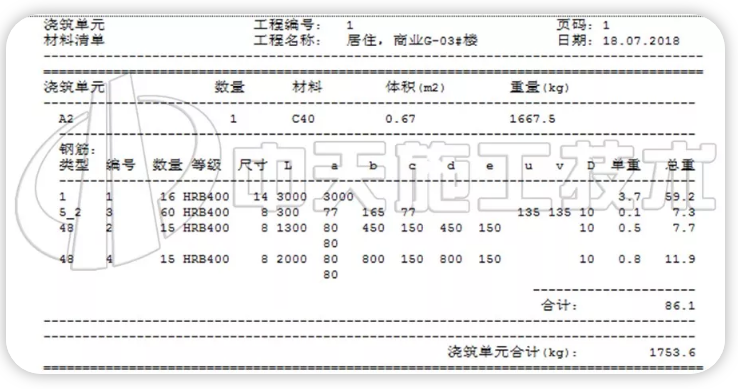Click the 总重 column header

tap(680, 165)
